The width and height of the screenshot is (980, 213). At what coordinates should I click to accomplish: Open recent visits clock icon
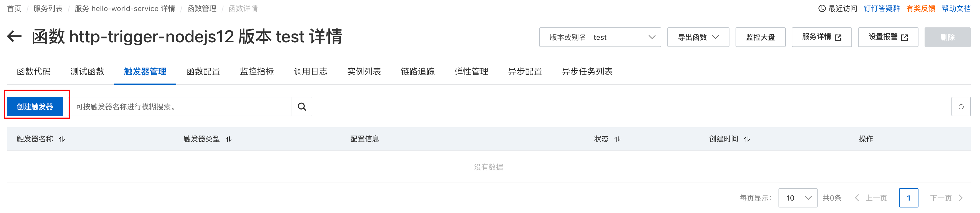point(822,8)
